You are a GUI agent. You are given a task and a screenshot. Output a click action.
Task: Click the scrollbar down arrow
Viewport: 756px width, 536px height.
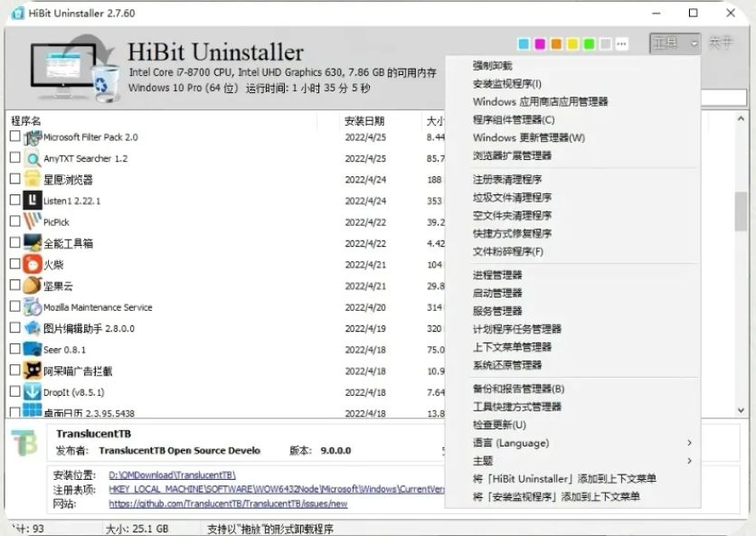click(741, 410)
